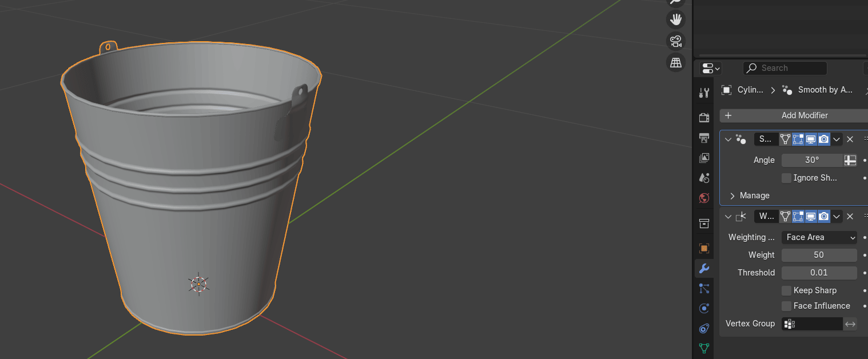Switch to orthographic view with the grid icon

(x=676, y=62)
